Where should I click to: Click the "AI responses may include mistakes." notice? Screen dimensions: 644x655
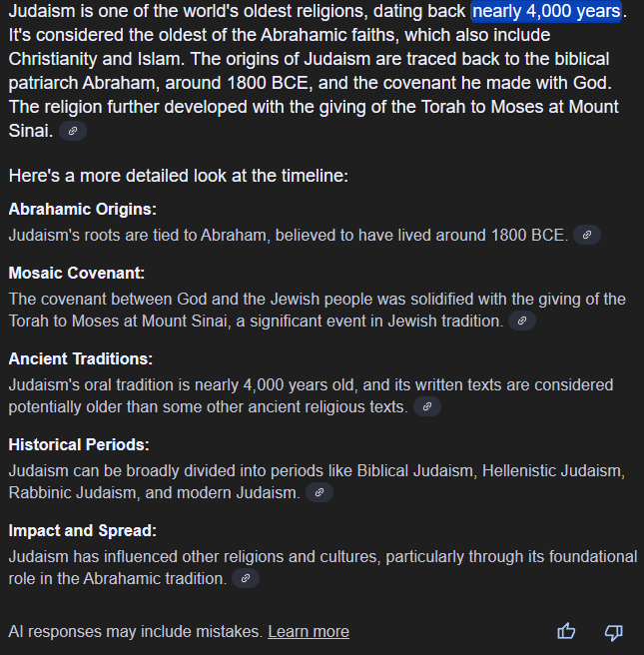point(136,632)
